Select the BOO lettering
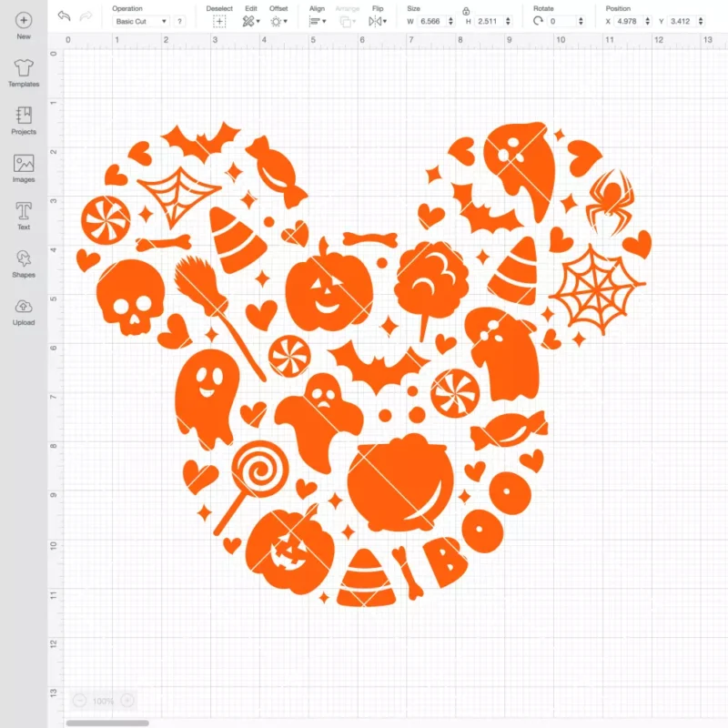 (x=479, y=530)
